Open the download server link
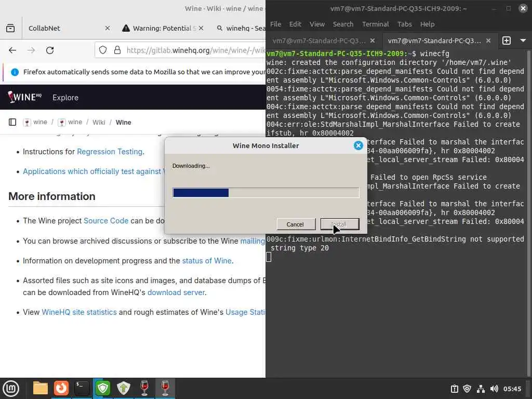The width and height of the screenshot is (532, 399). click(176, 292)
